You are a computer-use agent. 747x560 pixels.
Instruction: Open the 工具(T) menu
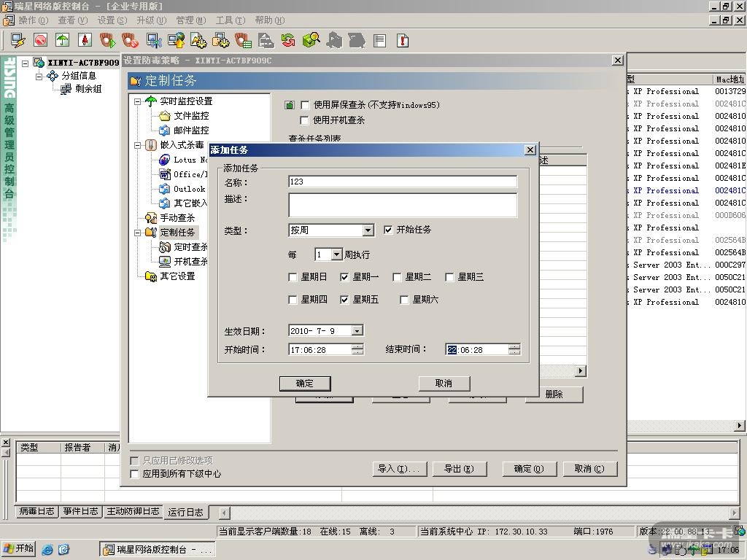[x=229, y=20]
